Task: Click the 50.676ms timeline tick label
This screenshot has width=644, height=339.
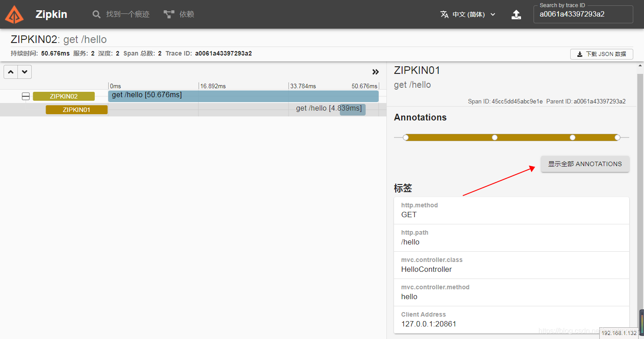Action: tap(364, 86)
